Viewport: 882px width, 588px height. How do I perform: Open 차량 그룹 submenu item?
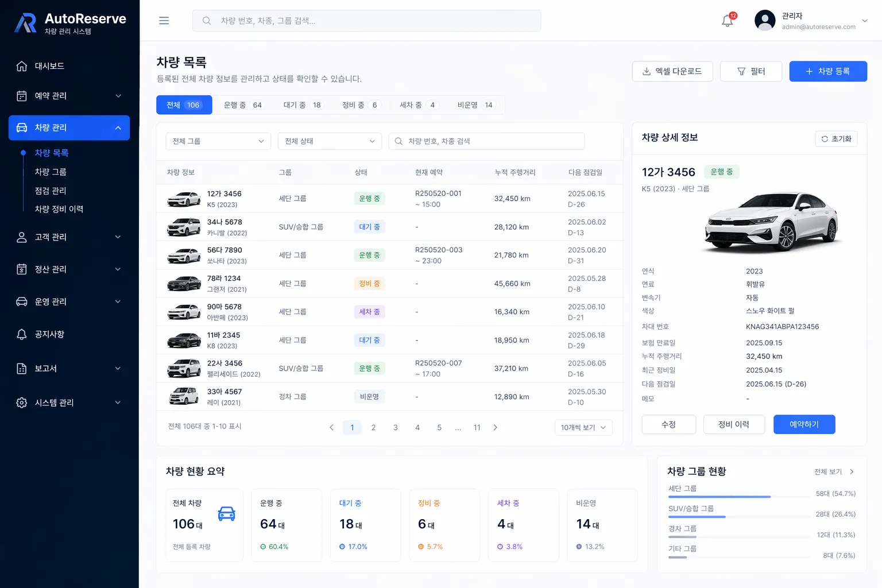pyautogui.click(x=51, y=172)
